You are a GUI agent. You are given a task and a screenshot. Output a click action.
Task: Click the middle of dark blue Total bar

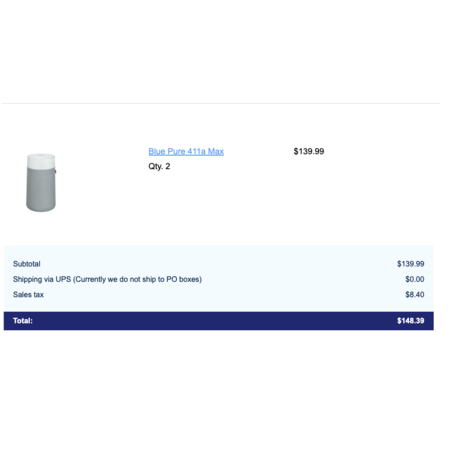[219, 321]
